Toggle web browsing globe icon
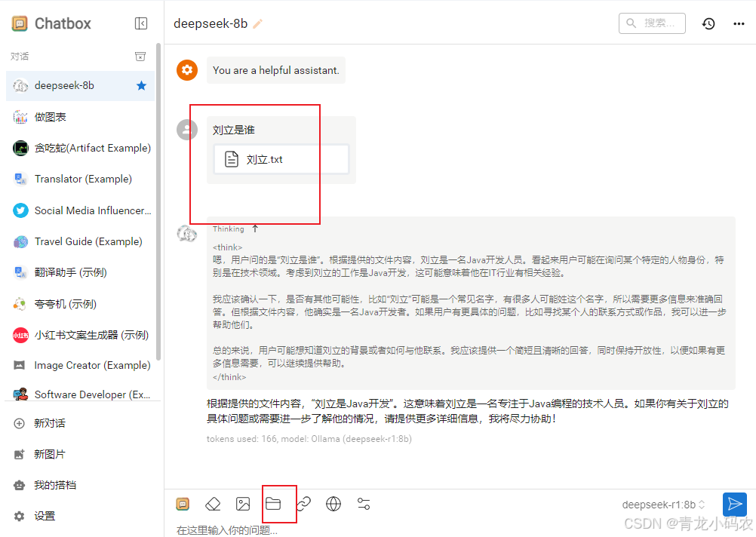Screen dimensions: 756x537 (x=333, y=505)
